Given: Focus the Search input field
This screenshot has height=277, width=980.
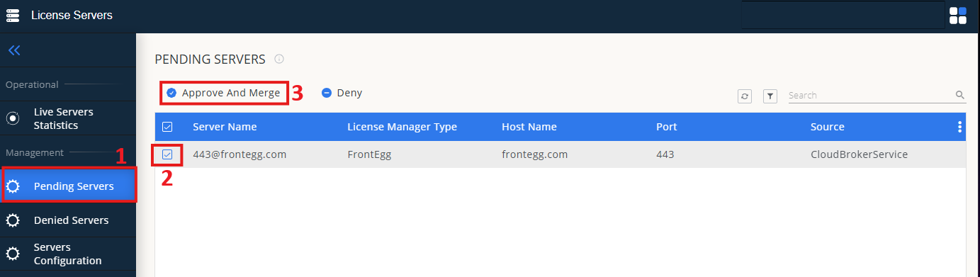Looking at the screenshot, I should coord(871,95).
